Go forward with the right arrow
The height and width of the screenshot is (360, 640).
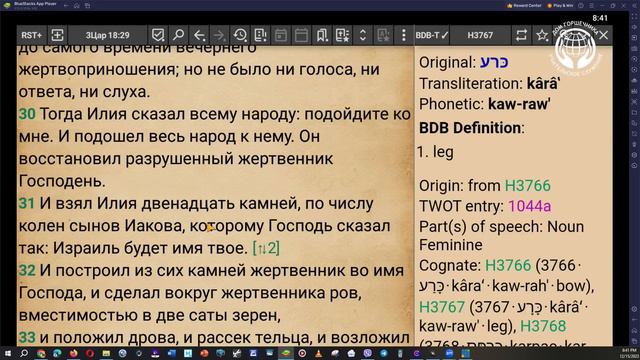point(220,36)
